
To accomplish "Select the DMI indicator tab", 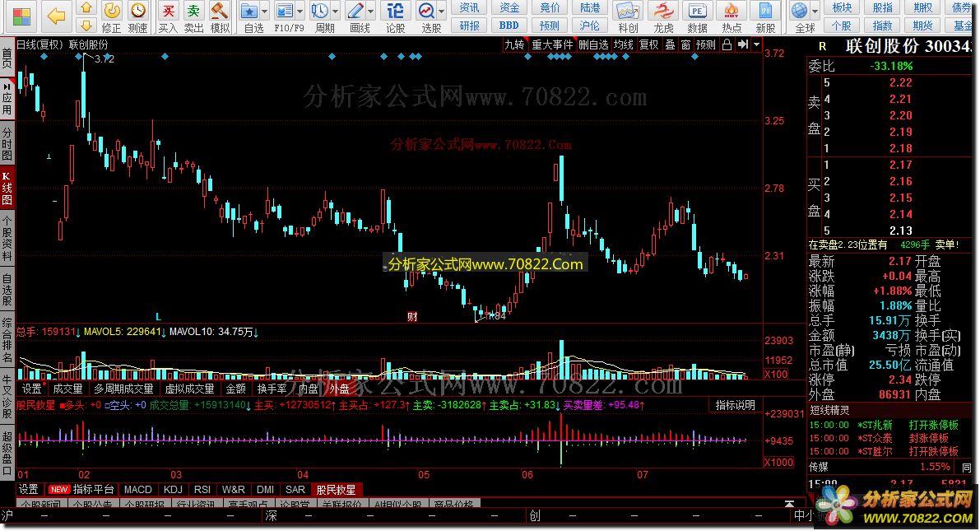I will point(265,490).
